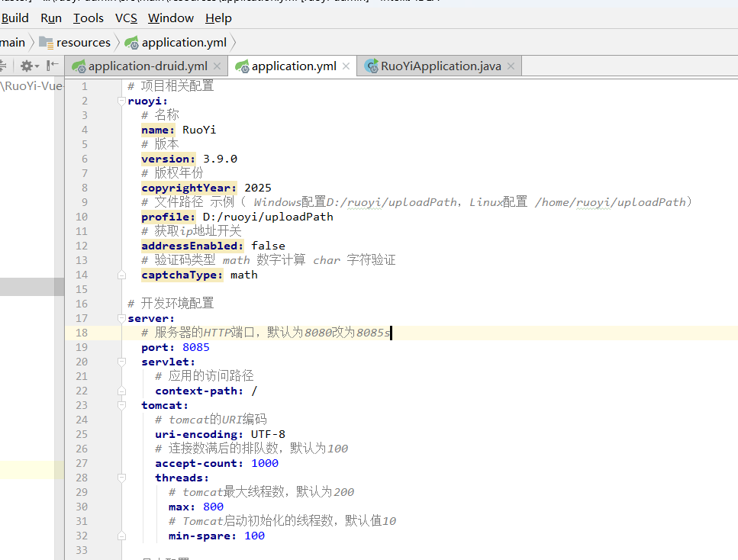The width and height of the screenshot is (738, 560).
Task: Click the 'servlet:' key
Action: click(168, 362)
